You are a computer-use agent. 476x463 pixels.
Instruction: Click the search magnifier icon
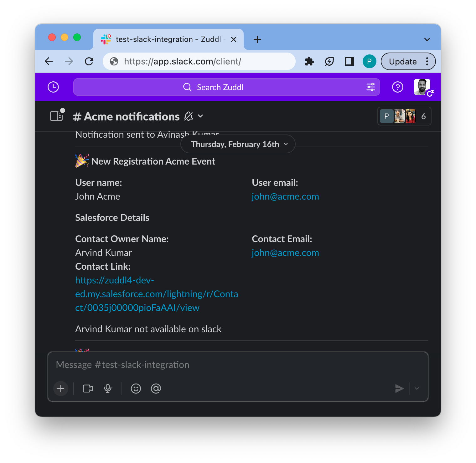(187, 87)
